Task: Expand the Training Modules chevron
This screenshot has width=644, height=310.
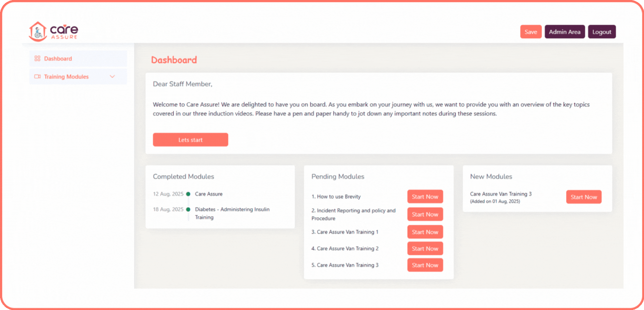Action: 112,77
